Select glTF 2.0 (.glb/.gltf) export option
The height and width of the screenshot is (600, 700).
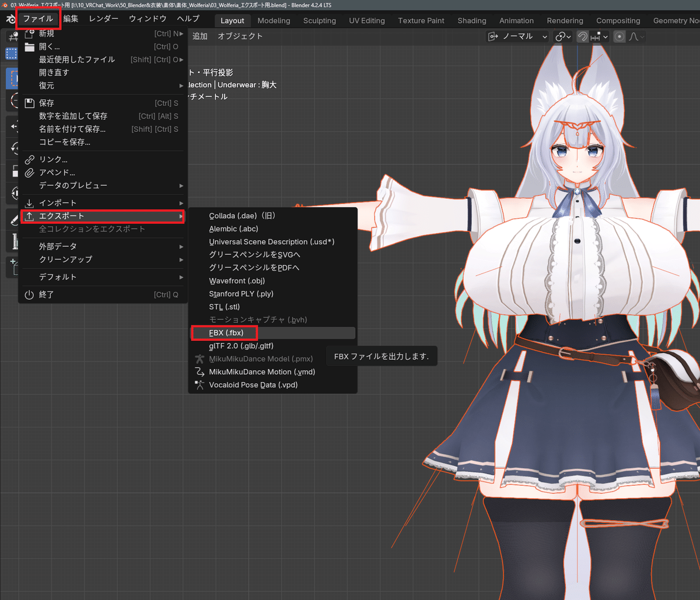[x=273, y=346]
